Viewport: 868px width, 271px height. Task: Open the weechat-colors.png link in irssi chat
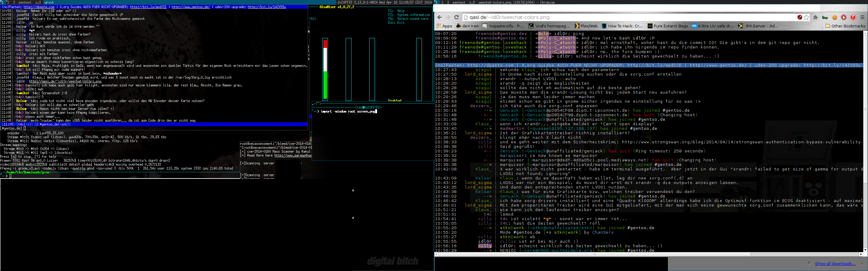click(x=65, y=82)
